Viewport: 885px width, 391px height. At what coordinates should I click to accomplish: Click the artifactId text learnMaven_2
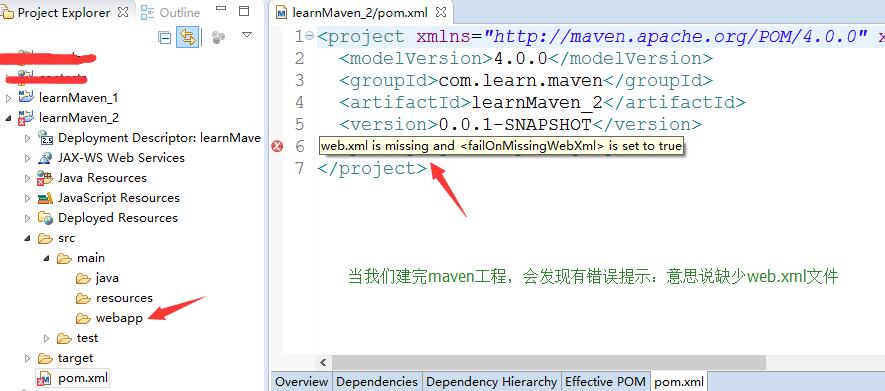537,103
